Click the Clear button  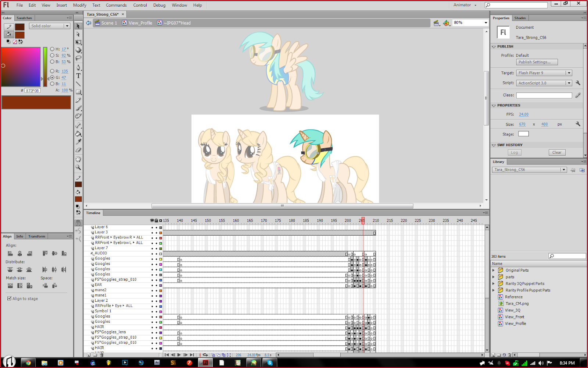click(x=557, y=152)
